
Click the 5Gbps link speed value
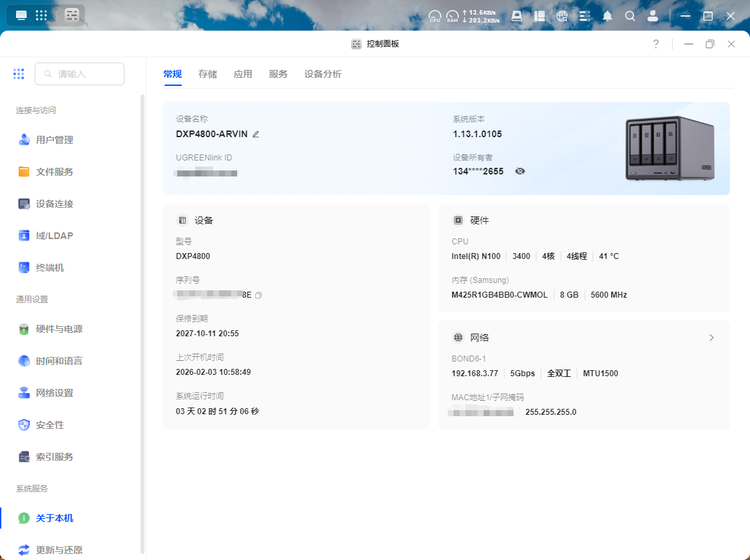pyautogui.click(x=522, y=374)
